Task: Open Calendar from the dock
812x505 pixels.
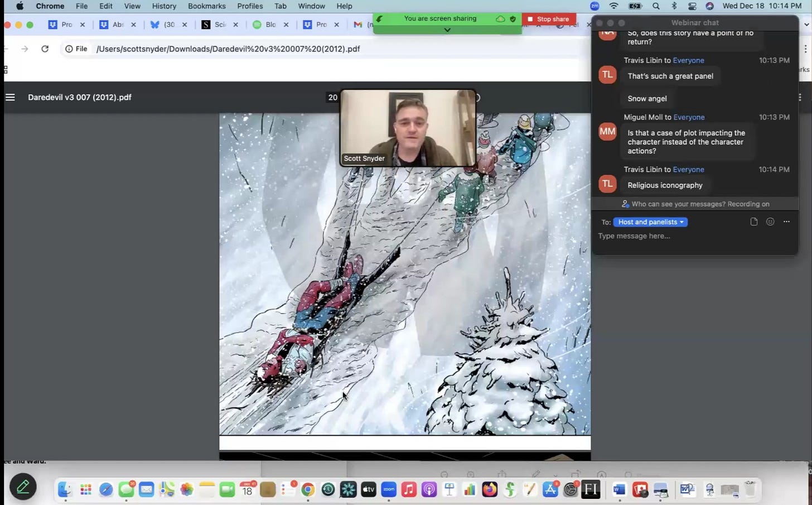Action: 247,489
